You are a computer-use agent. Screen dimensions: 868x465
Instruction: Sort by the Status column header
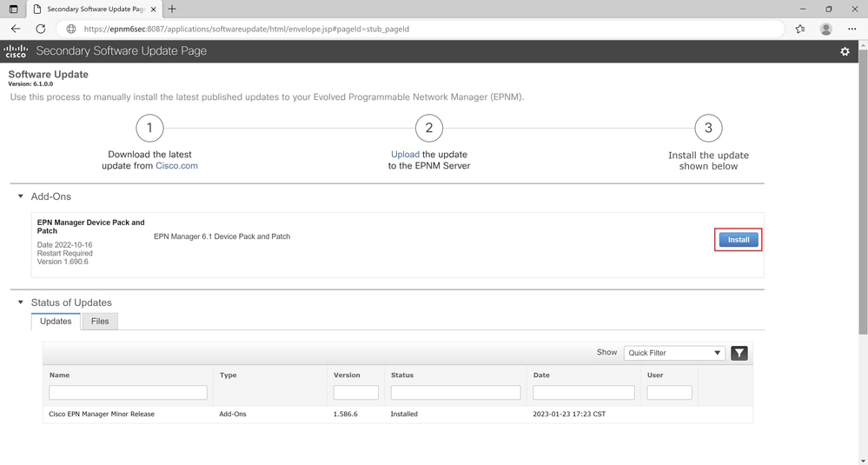402,375
